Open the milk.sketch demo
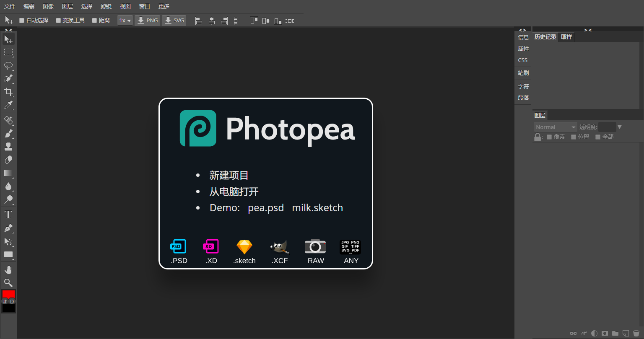Viewport: 644px width, 339px height. coord(317,208)
